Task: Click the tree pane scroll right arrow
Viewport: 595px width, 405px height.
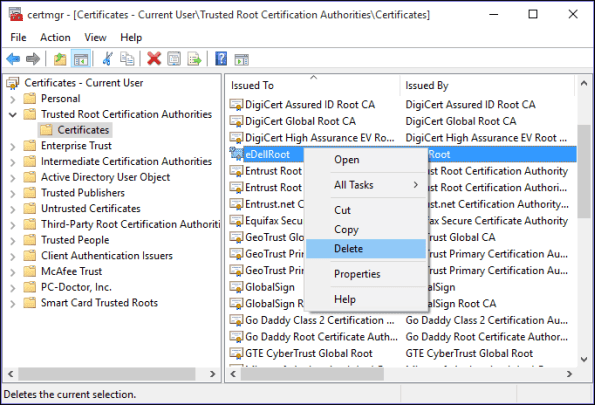Action: [212, 374]
